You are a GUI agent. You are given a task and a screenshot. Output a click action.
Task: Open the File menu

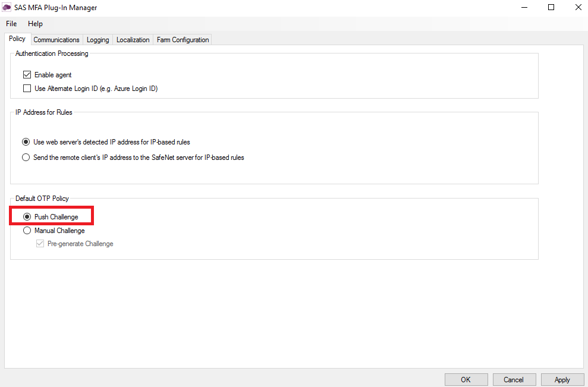(x=11, y=24)
